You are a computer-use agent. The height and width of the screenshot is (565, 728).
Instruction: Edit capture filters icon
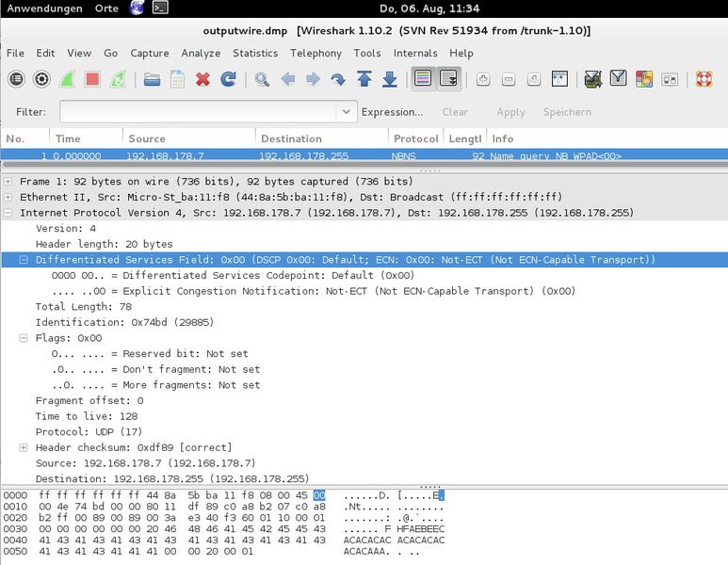point(593,79)
